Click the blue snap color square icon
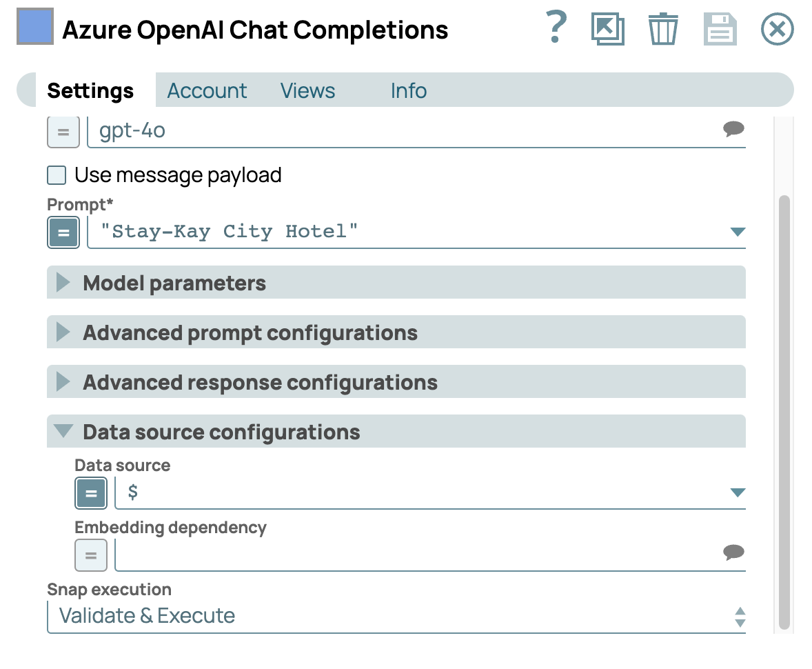812x669 pixels. [35, 28]
